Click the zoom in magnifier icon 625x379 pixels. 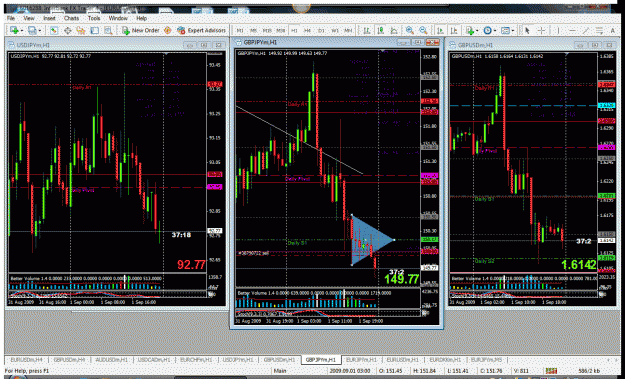(409, 30)
